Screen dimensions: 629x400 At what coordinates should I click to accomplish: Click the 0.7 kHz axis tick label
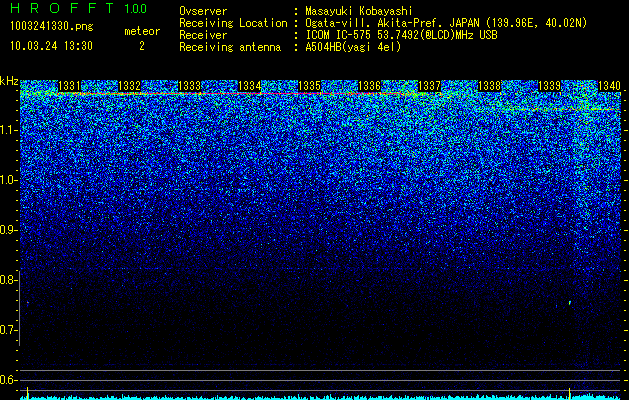coord(7,330)
